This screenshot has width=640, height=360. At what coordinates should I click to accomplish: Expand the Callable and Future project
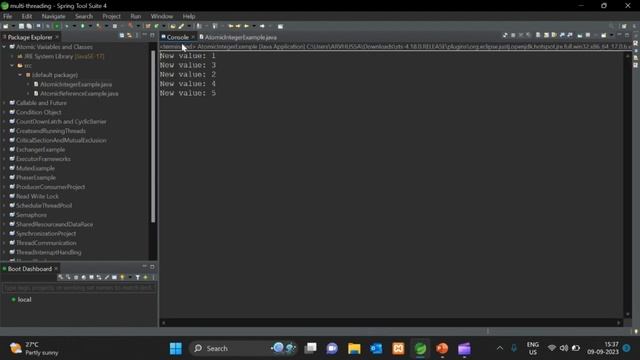click(4, 103)
